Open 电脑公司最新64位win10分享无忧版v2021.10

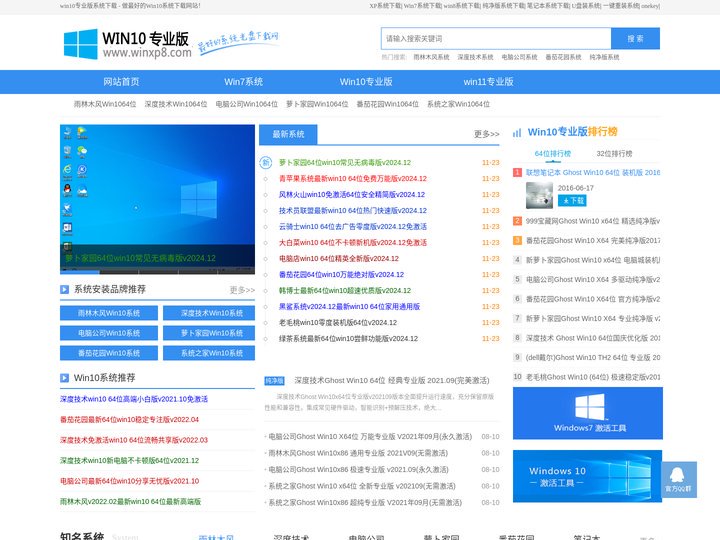129,481
